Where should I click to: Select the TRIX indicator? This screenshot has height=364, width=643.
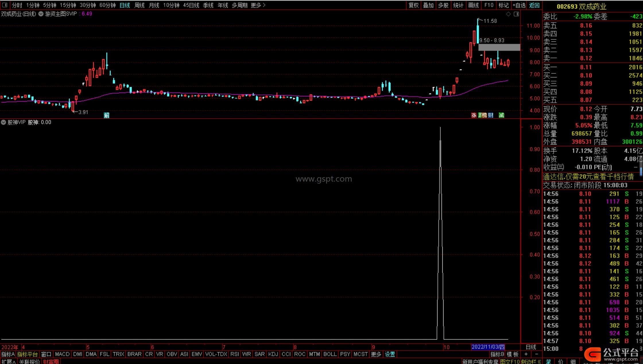click(x=118, y=354)
